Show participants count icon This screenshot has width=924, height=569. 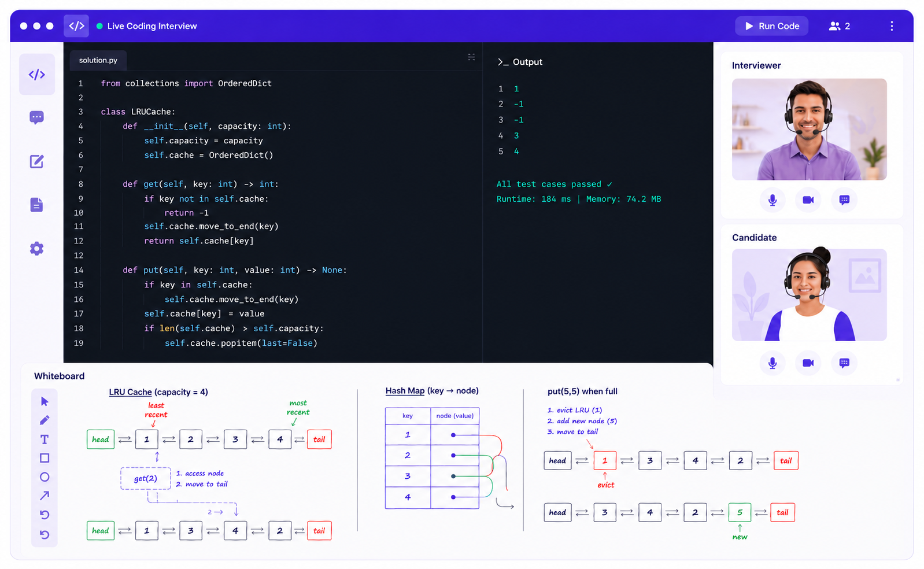coord(840,26)
